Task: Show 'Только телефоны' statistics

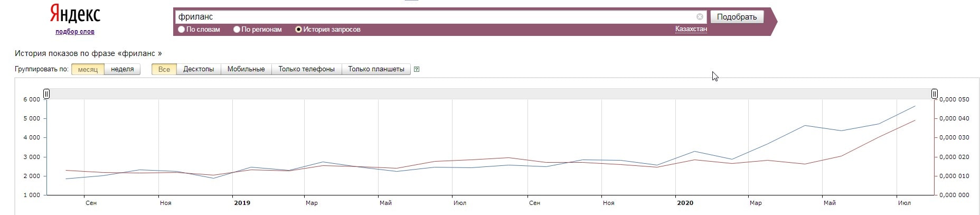Action: pyautogui.click(x=306, y=69)
